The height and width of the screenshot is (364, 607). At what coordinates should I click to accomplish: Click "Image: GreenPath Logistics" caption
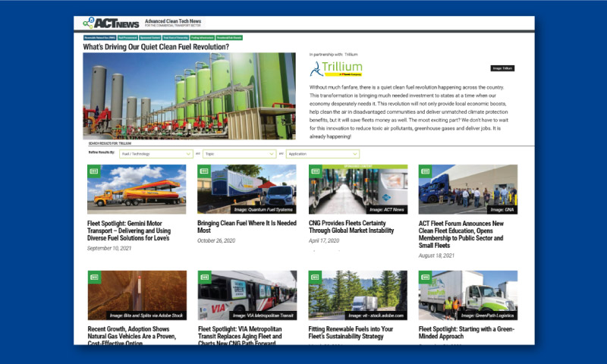tap(487, 315)
